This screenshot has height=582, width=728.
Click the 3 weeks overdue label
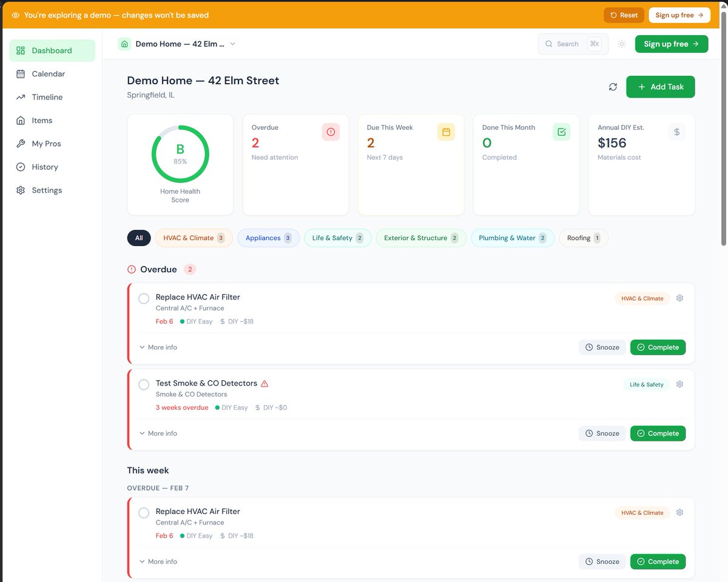[x=182, y=407]
